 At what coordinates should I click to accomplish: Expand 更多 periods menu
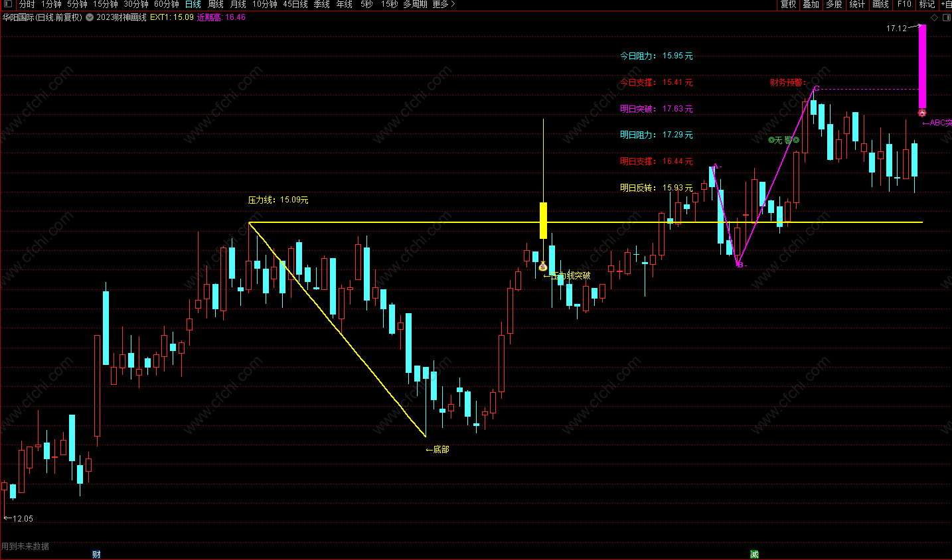click(444, 4)
